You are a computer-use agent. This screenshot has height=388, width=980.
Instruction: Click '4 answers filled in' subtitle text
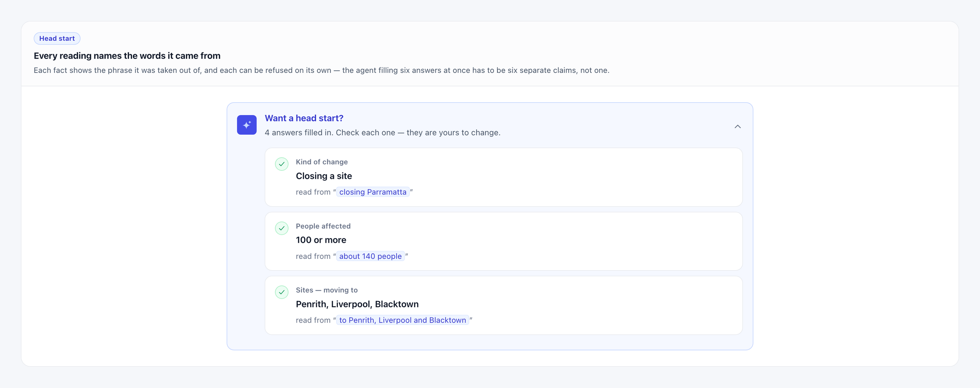383,133
